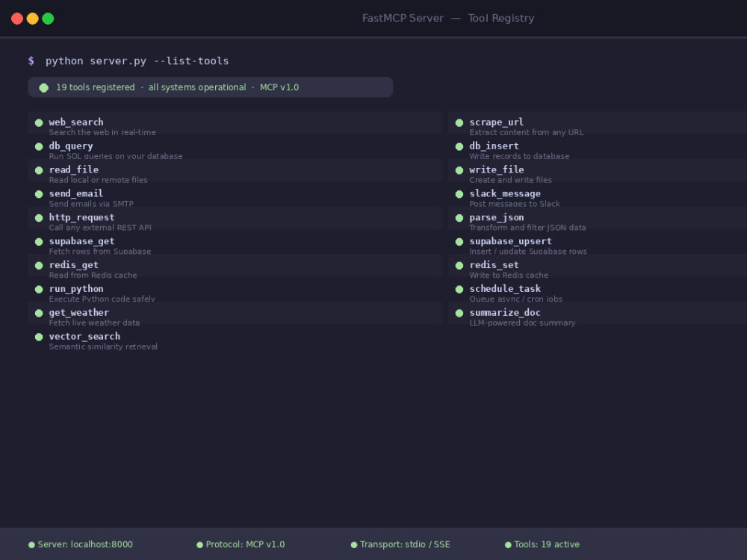Click the green status dot beside read_file
This screenshot has width=747, height=560.
click(x=39, y=170)
